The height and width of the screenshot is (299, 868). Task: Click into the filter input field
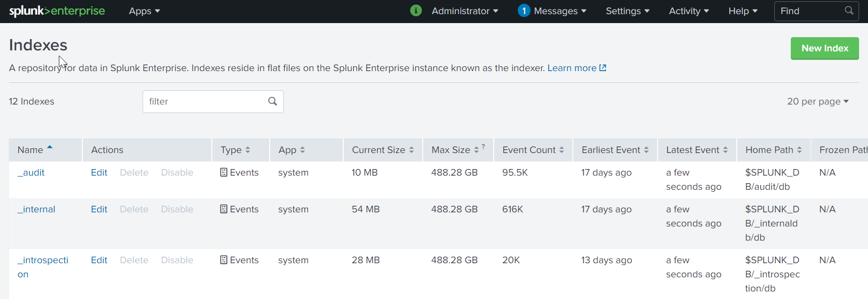pyautogui.click(x=205, y=101)
